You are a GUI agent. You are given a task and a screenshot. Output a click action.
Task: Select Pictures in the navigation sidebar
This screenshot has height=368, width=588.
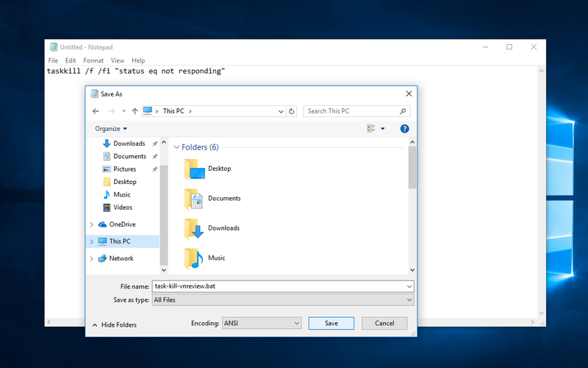click(124, 169)
